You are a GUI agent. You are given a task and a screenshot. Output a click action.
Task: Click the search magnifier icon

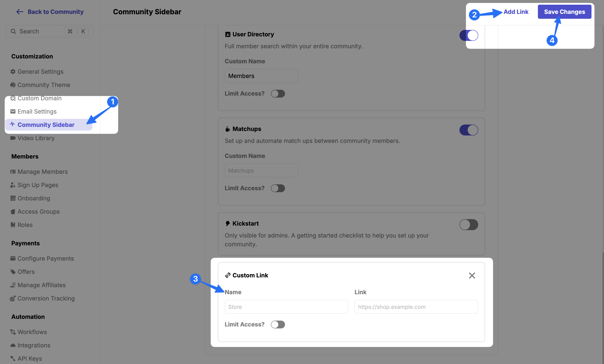13,31
